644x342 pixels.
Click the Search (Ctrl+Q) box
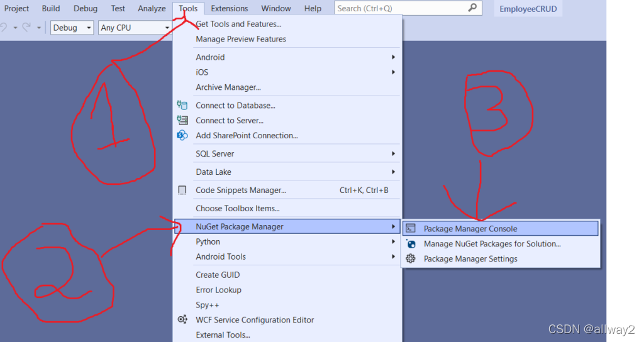coord(408,8)
